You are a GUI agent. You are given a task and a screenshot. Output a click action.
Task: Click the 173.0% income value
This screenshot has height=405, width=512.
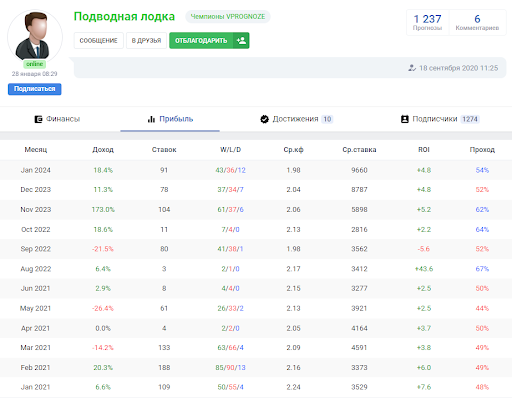tap(103, 210)
